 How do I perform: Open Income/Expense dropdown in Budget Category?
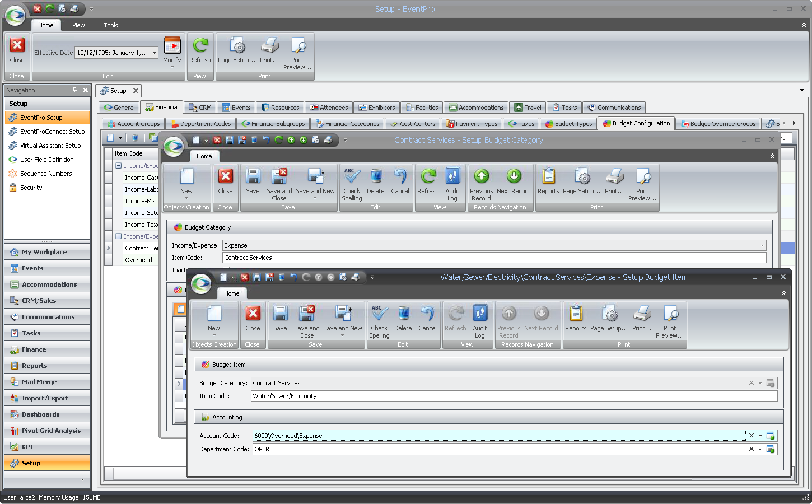(762, 245)
